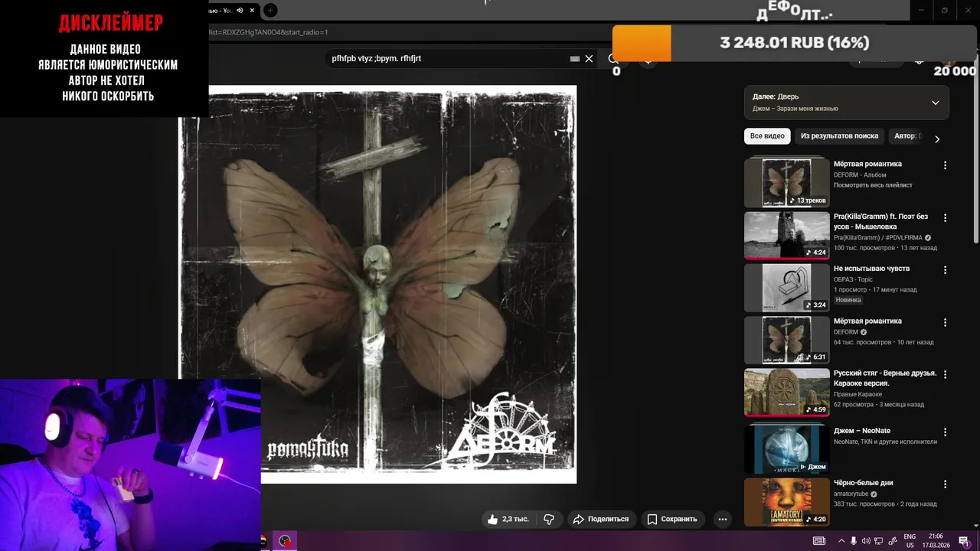
Task: Click the Сохранить save button
Action: (672, 519)
